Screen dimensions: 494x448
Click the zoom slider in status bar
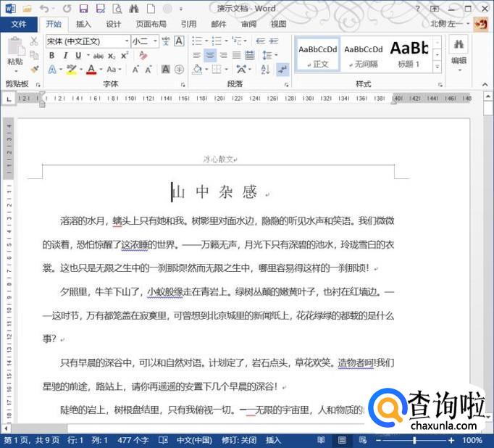(414, 440)
